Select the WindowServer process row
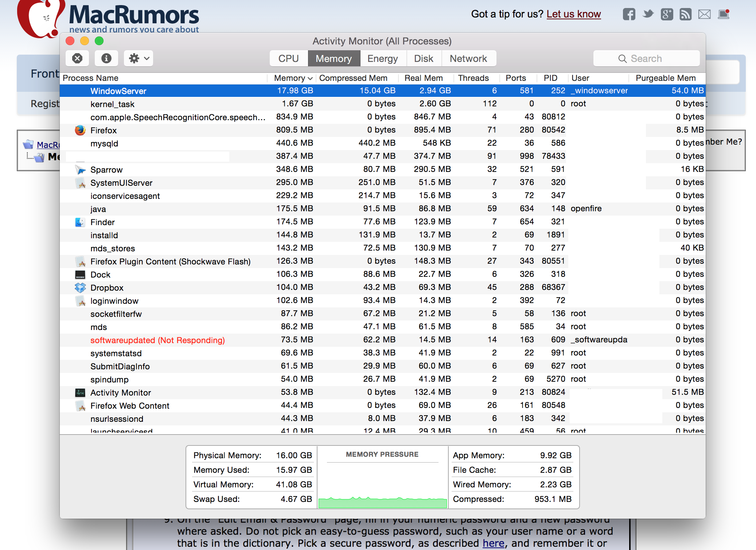756x550 pixels. point(382,91)
